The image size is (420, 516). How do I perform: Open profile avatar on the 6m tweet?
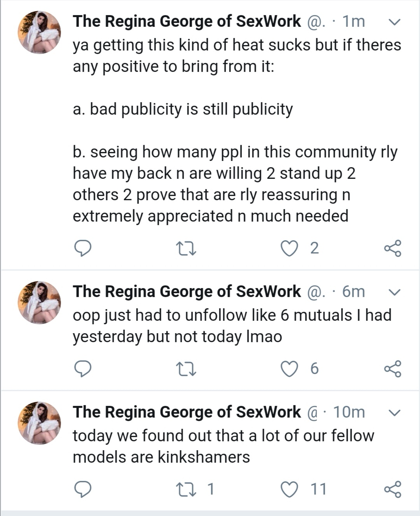39,302
